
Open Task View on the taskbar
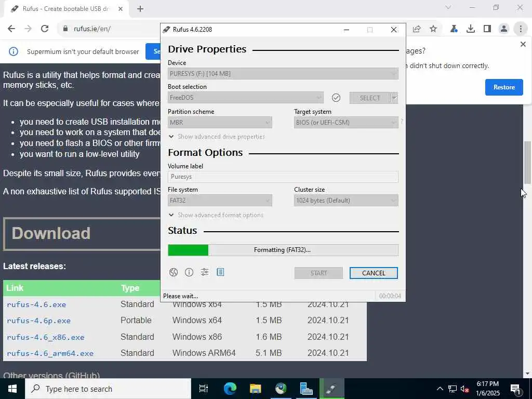[204, 389]
